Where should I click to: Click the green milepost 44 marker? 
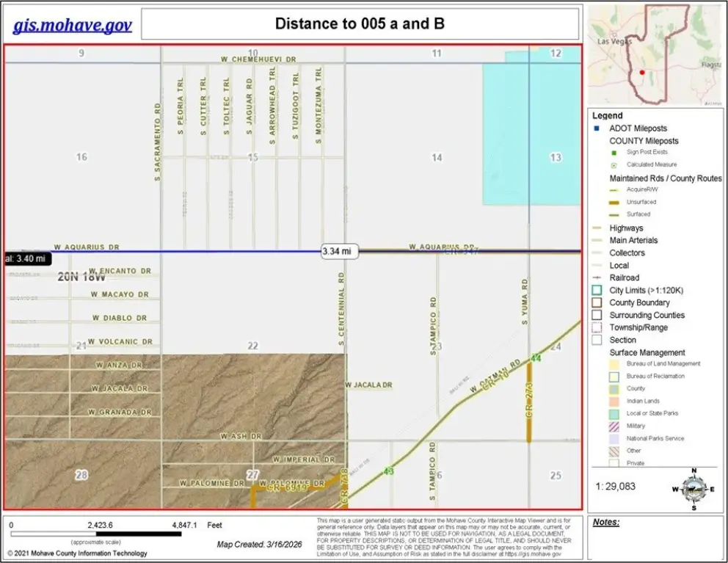(x=536, y=357)
